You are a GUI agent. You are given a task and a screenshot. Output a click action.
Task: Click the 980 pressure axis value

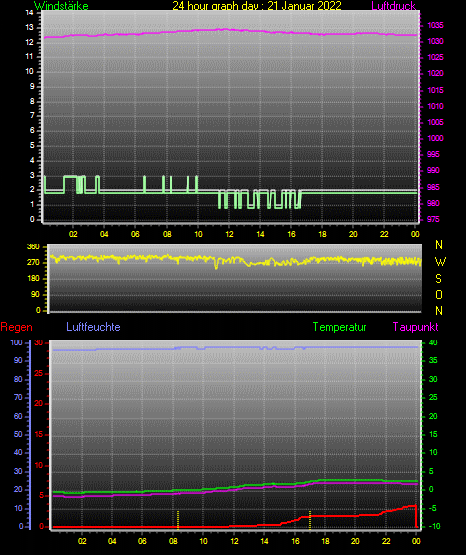coord(433,203)
